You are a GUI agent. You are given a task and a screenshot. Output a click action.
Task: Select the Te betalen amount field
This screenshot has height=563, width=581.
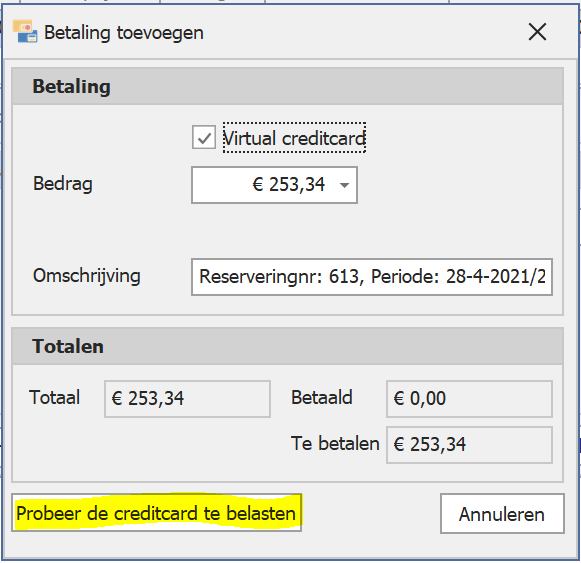click(x=469, y=445)
